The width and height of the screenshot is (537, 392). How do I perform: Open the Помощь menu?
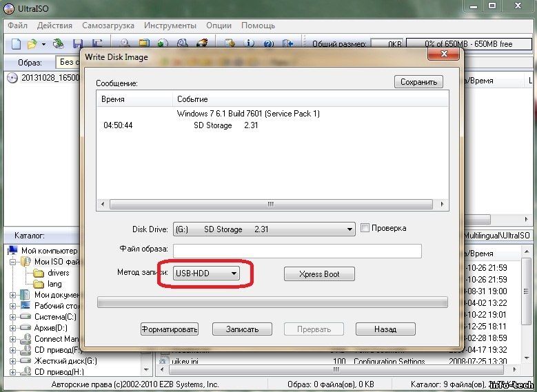click(x=259, y=25)
